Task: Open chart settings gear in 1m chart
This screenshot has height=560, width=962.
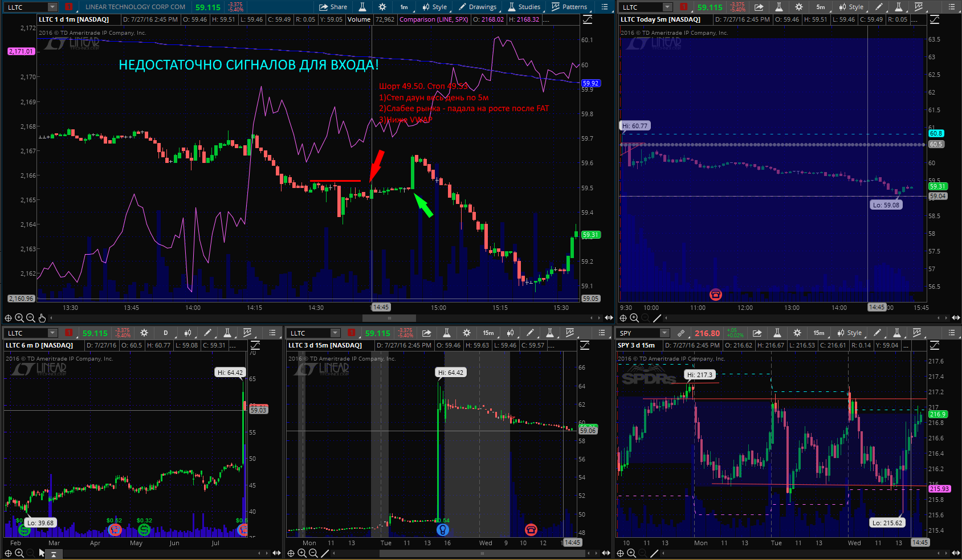Action: (x=382, y=7)
